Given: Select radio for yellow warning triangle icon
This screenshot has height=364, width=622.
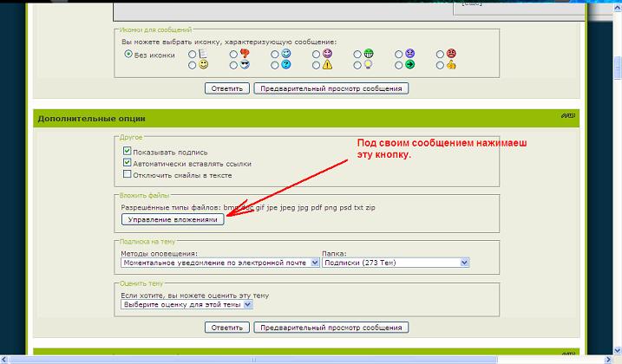Looking at the screenshot, I should click(316, 65).
